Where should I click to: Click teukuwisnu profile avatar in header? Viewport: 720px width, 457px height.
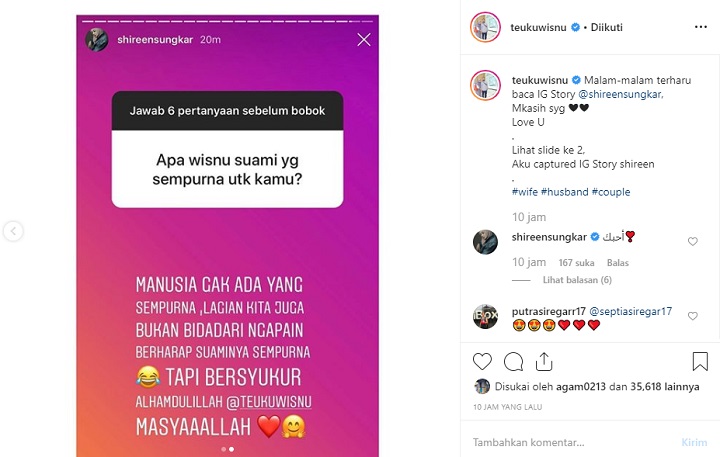pos(485,27)
